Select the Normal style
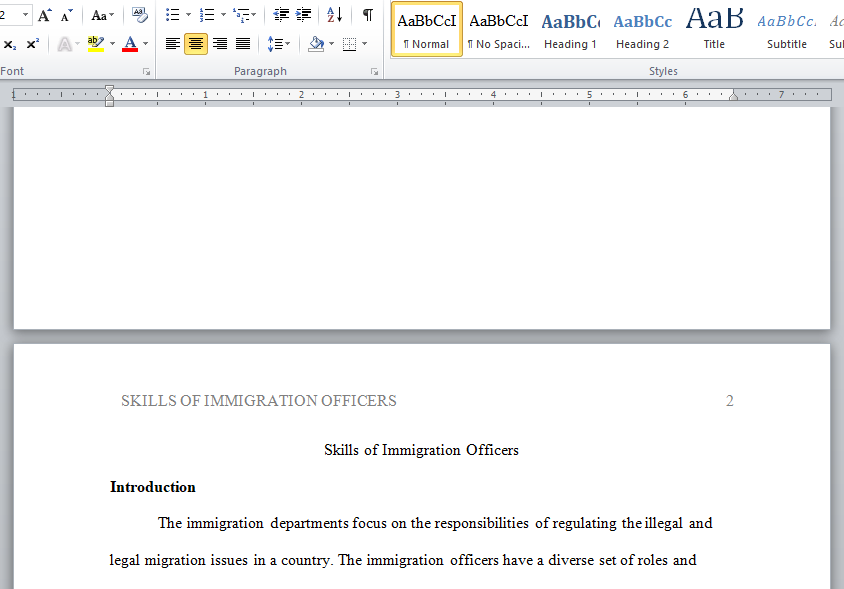The height and width of the screenshot is (589, 844). tap(427, 29)
